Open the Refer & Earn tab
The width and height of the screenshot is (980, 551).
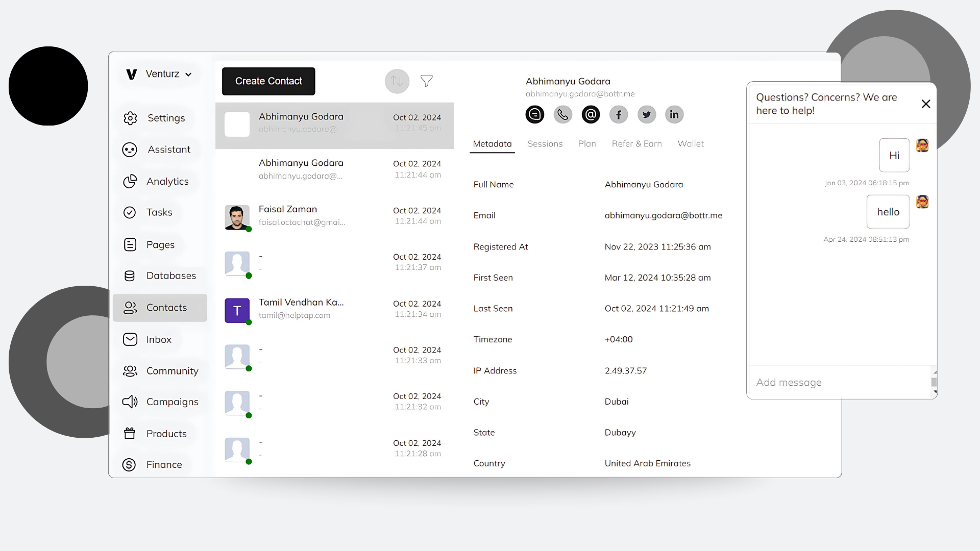(x=636, y=143)
